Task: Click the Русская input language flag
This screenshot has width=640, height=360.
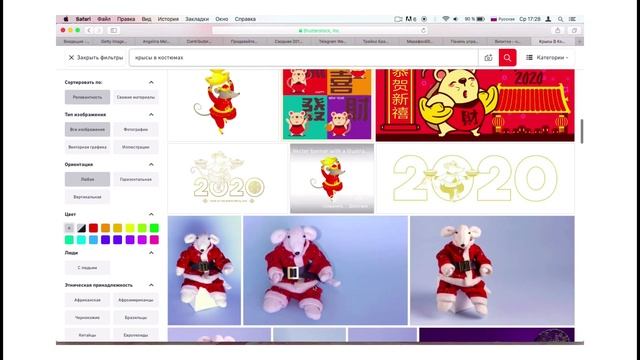Action: [x=493, y=19]
